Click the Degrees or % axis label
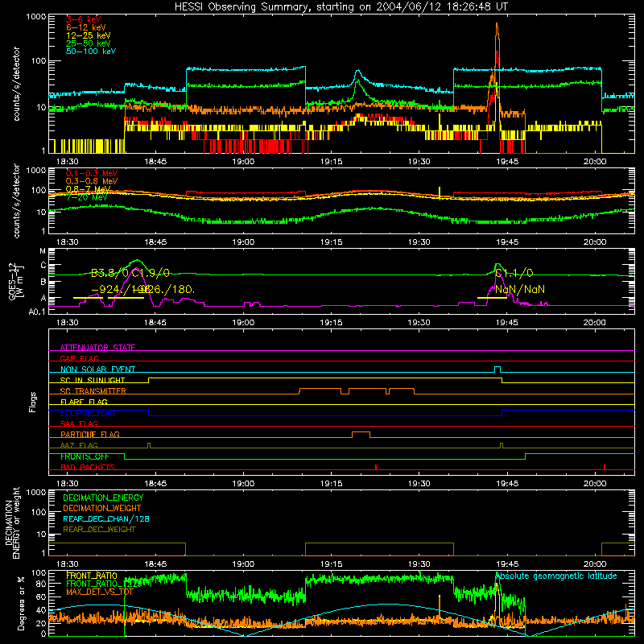Screen dimensions: 644x644 point(21,603)
